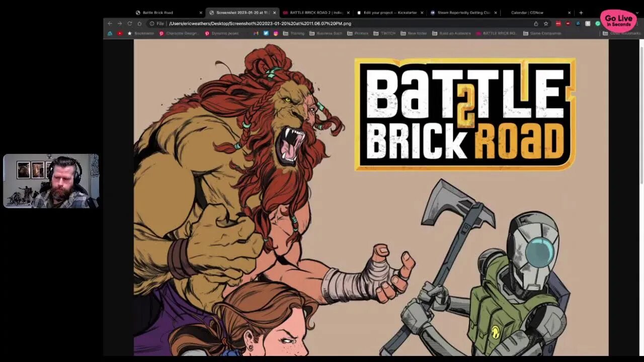Open the Dynamic poses Pinterest bookmark
The width and height of the screenshot is (644, 362).
tap(222, 33)
